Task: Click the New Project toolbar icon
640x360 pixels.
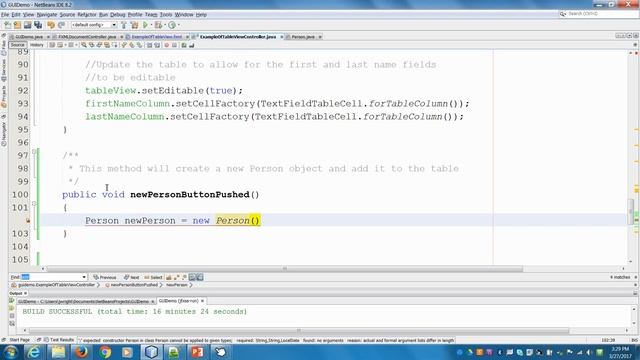Action: pyautogui.click(x=18, y=25)
